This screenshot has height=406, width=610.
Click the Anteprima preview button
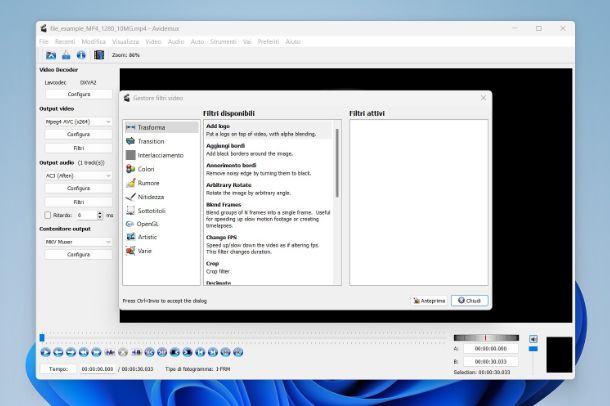click(x=429, y=301)
